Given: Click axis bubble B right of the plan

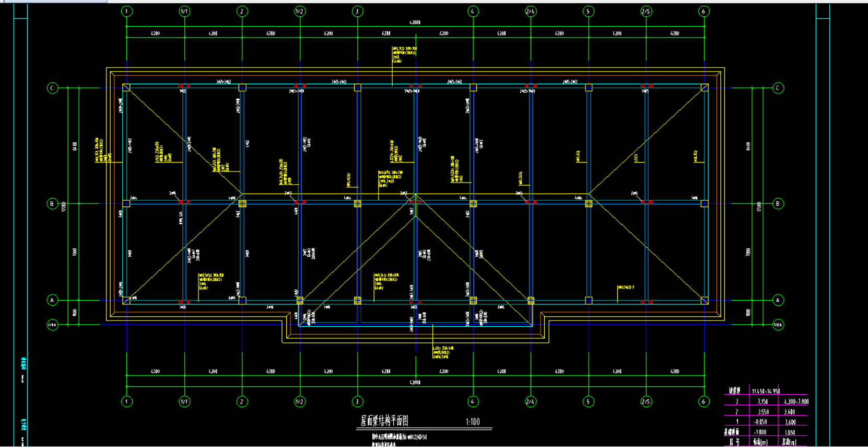Looking at the screenshot, I should [x=778, y=203].
